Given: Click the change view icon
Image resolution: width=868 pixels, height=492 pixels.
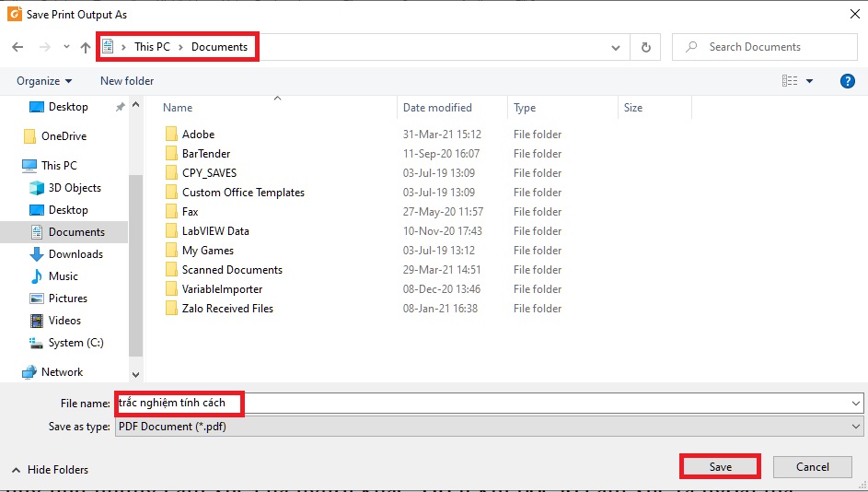Looking at the screenshot, I should point(790,81).
